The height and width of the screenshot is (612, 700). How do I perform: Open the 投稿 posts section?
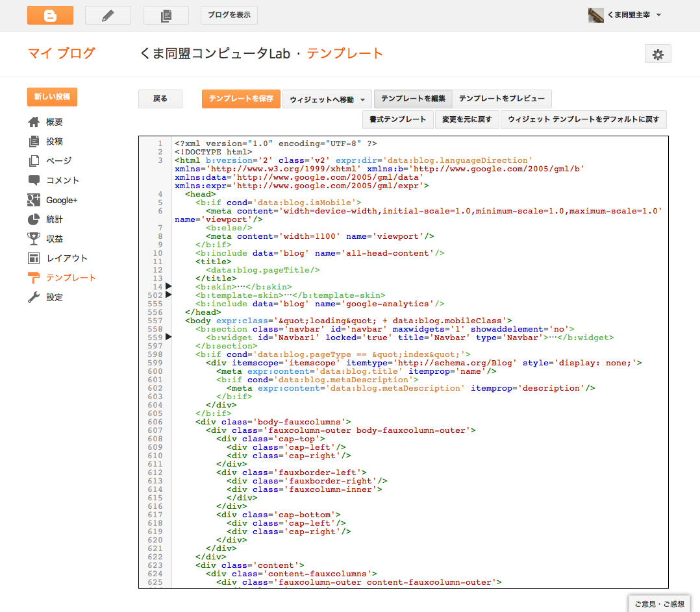tap(55, 141)
